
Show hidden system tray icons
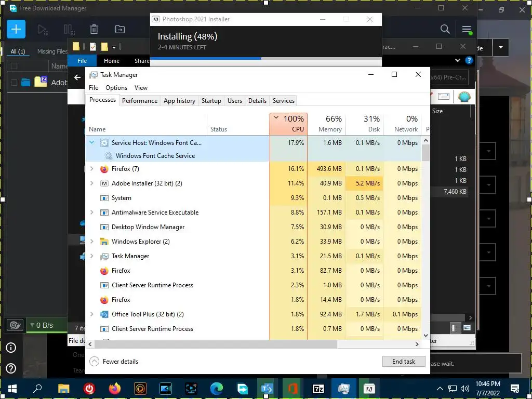point(440,389)
